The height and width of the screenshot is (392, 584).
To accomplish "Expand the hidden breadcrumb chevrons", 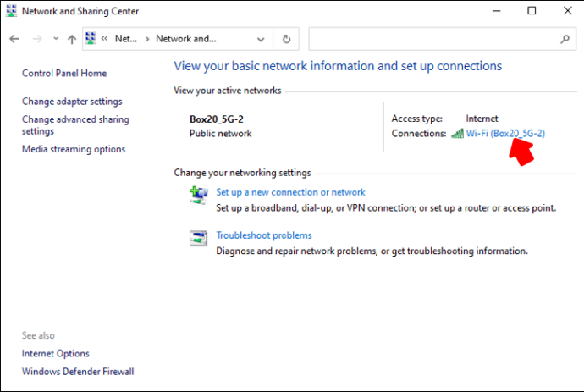I will 104,39.
